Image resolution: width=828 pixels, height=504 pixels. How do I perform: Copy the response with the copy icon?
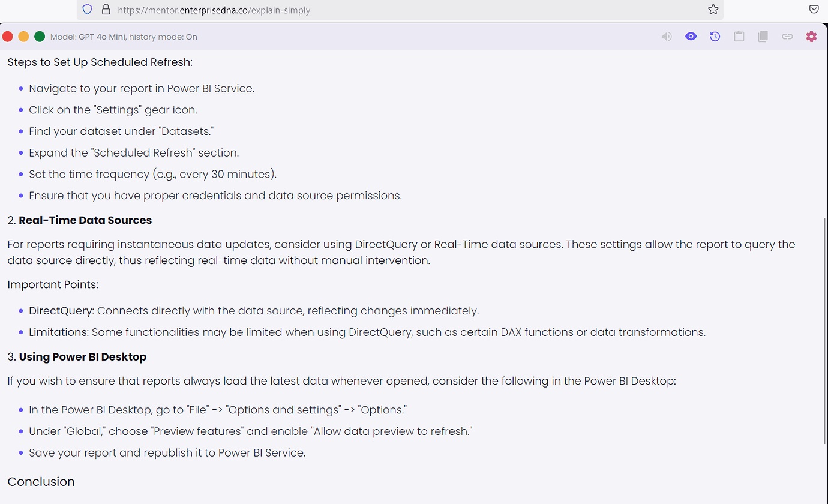point(763,36)
